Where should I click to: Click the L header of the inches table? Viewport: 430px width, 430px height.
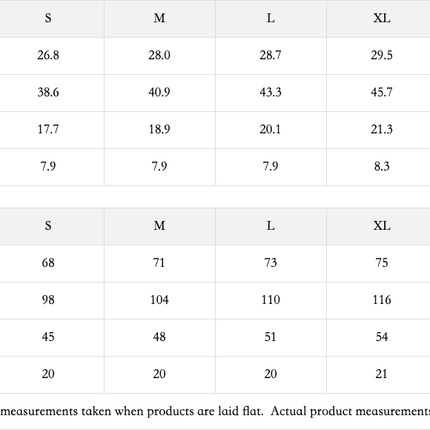[x=271, y=18]
